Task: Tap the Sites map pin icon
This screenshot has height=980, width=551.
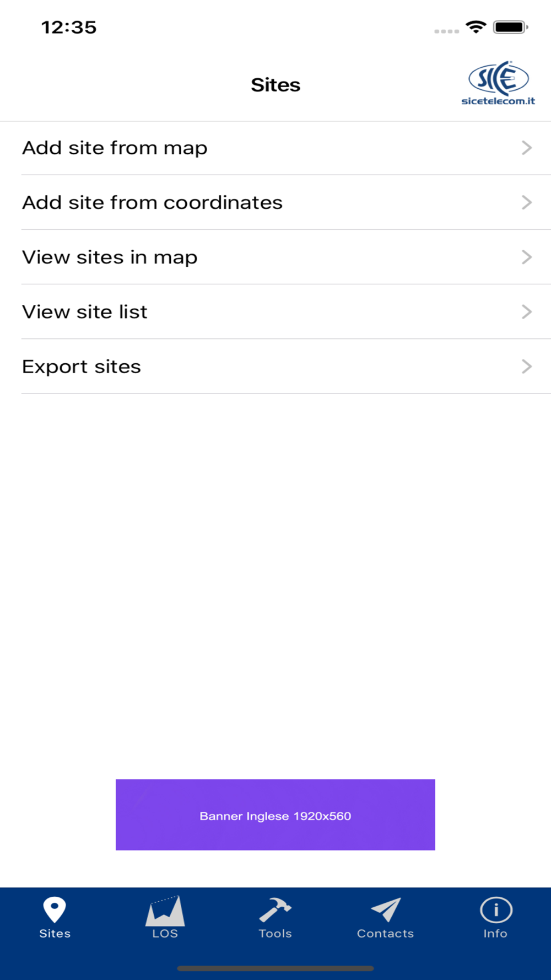Action: tap(55, 909)
